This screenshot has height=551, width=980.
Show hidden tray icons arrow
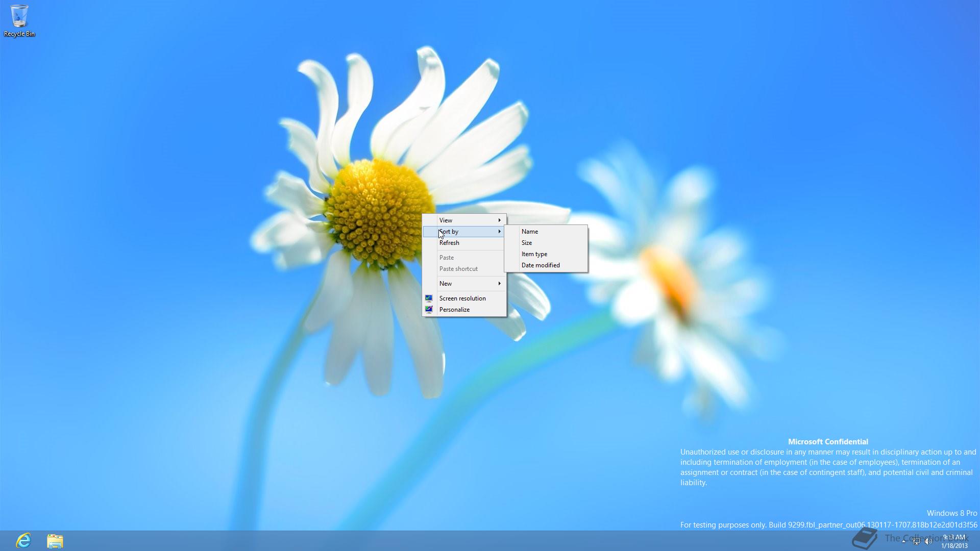904,541
